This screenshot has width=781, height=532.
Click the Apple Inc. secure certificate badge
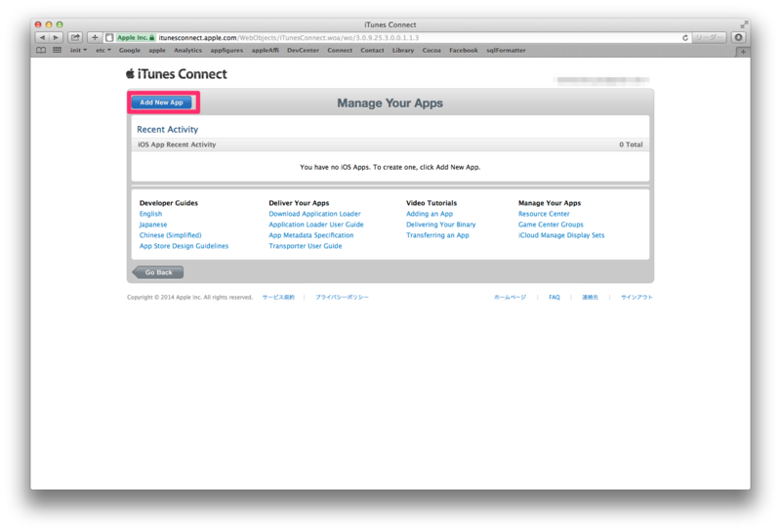pos(136,37)
